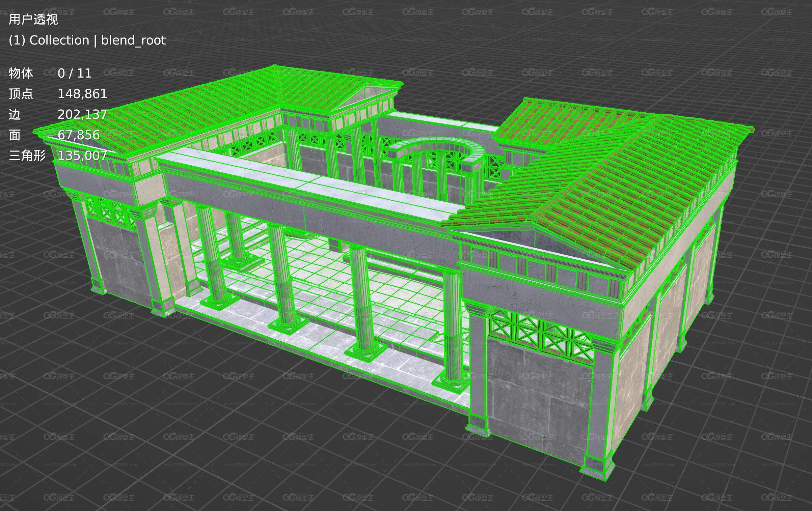Click the 用户透视 view label
This screenshot has height=511, width=812.
(33, 20)
